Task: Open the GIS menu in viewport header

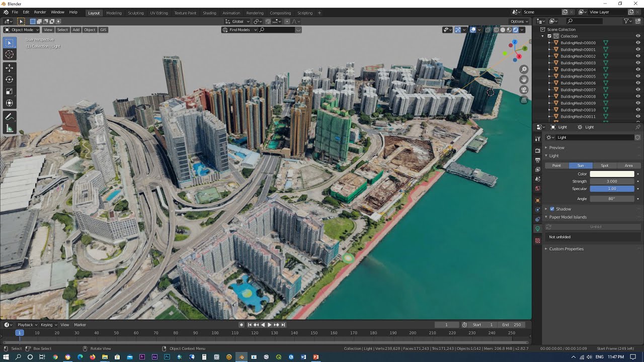Action: [x=103, y=30]
